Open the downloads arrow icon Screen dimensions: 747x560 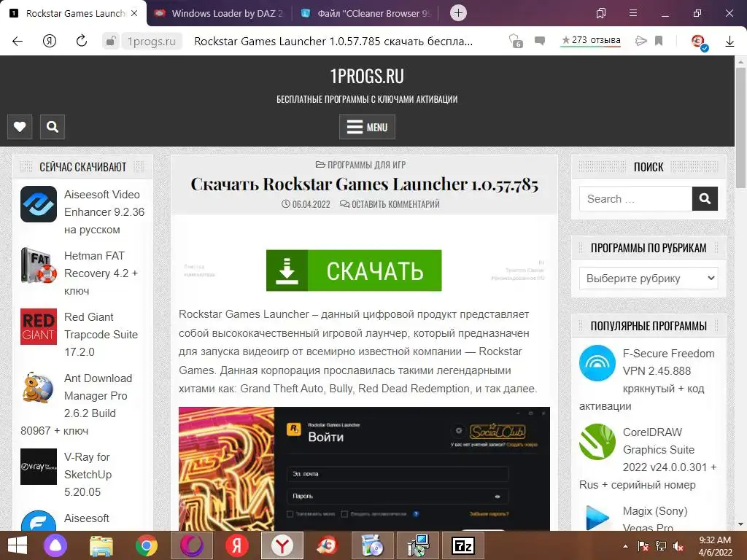(x=729, y=42)
